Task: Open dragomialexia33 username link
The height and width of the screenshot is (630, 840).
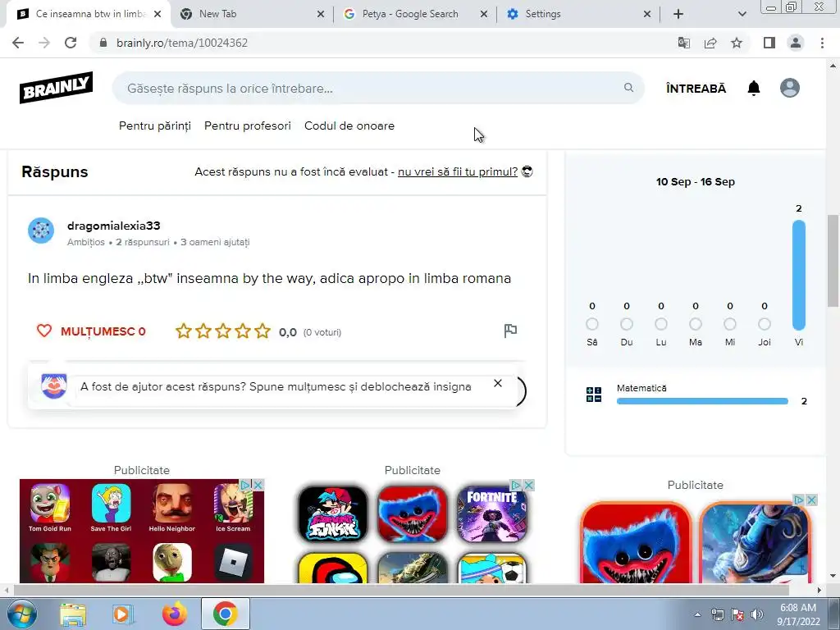Action: (x=113, y=226)
